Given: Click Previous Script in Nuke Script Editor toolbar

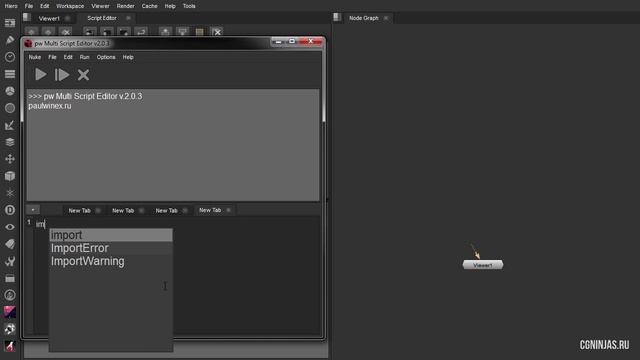Looking at the screenshot, I should click(31, 32).
